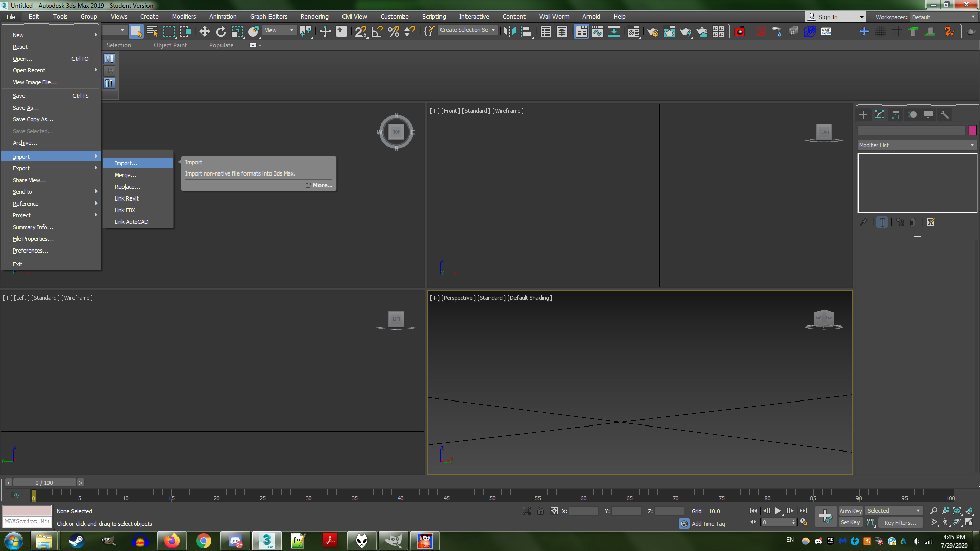Click the Key Filters... button

[900, 522]
